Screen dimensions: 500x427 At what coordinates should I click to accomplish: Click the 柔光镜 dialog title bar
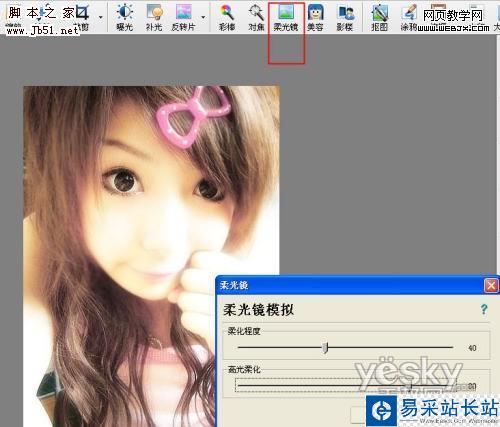[350, 285]
